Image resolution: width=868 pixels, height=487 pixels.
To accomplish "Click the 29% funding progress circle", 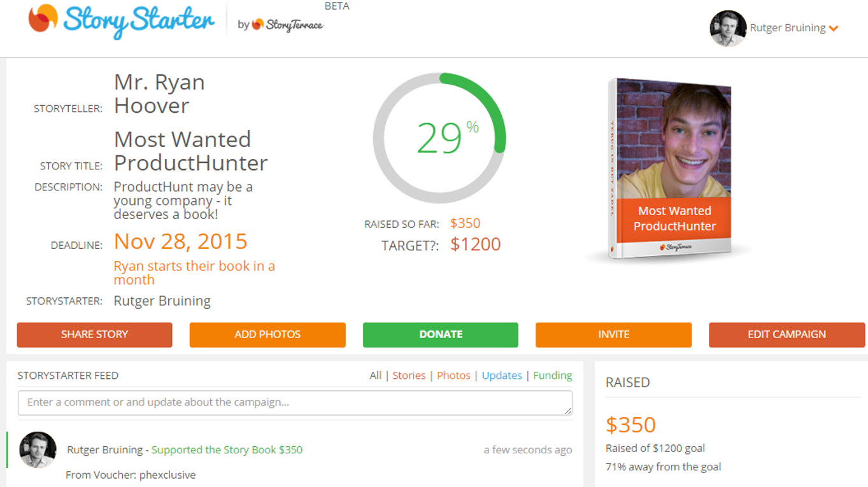I will 439,139.
